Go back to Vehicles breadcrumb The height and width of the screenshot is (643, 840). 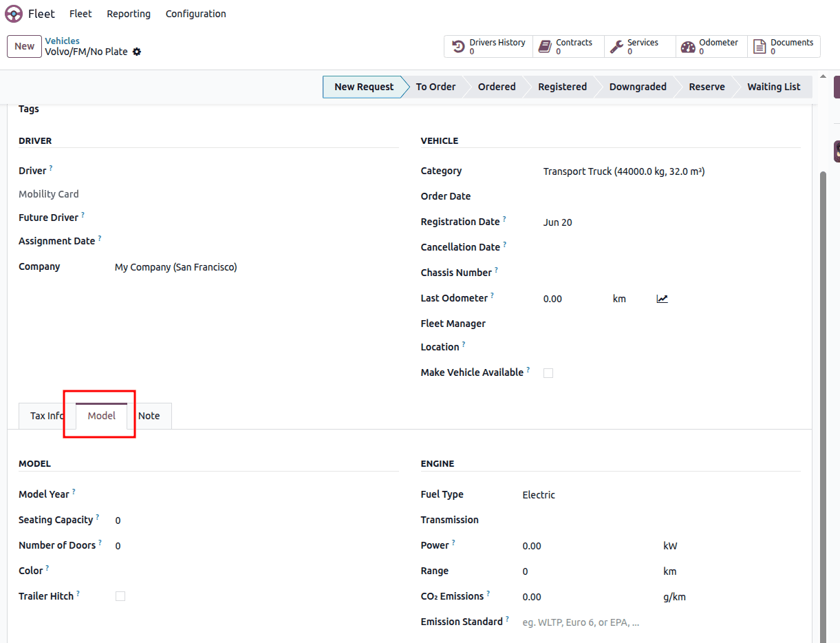pos(62,41)
